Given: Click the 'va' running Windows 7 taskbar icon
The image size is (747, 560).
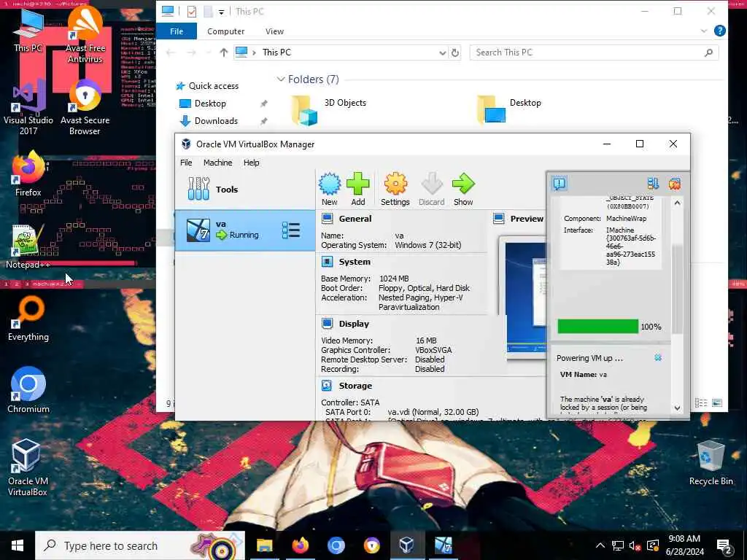Looking at the screenshot, I should 443,545.
